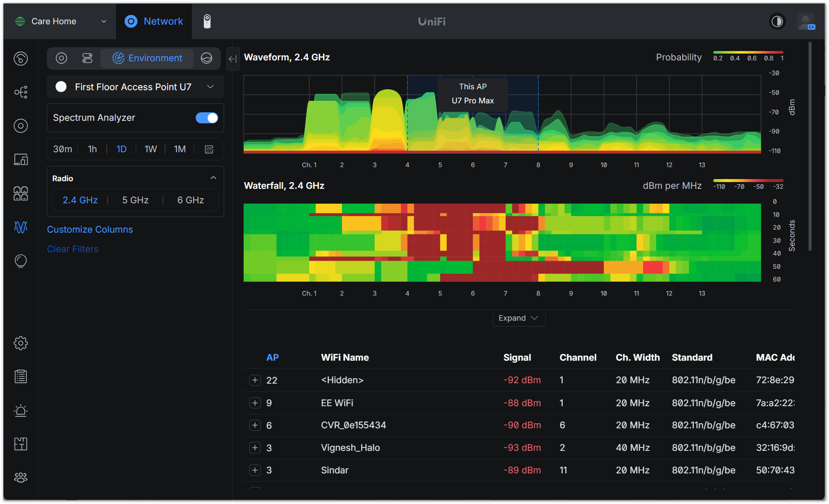
Task: Open the Topology icon in the sidebar
Action: tap(20, 92)
